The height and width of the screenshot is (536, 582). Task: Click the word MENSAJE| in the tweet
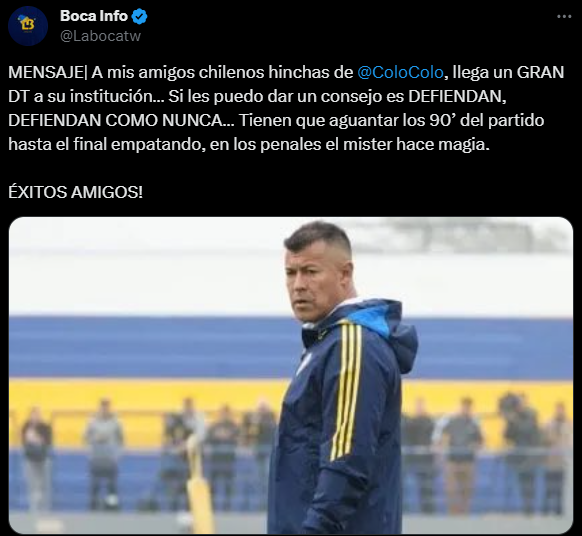(x=48, y=72)
